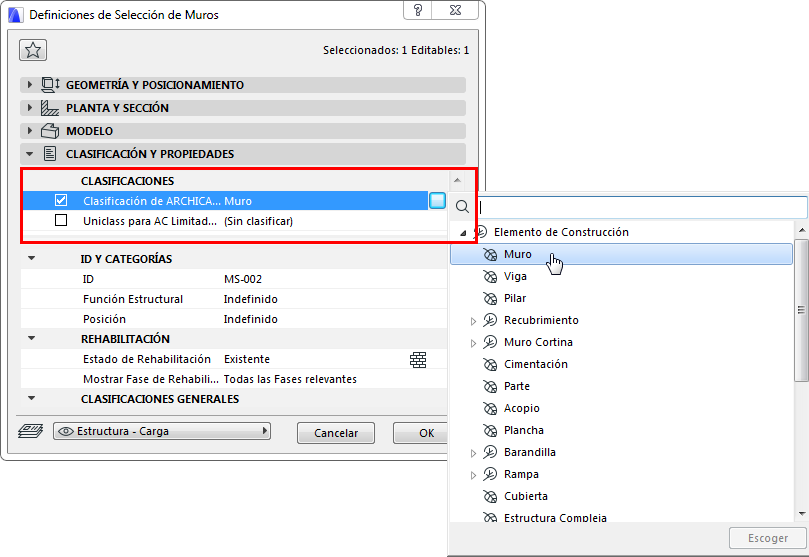Select Cubierta classification item

(526, 497)
